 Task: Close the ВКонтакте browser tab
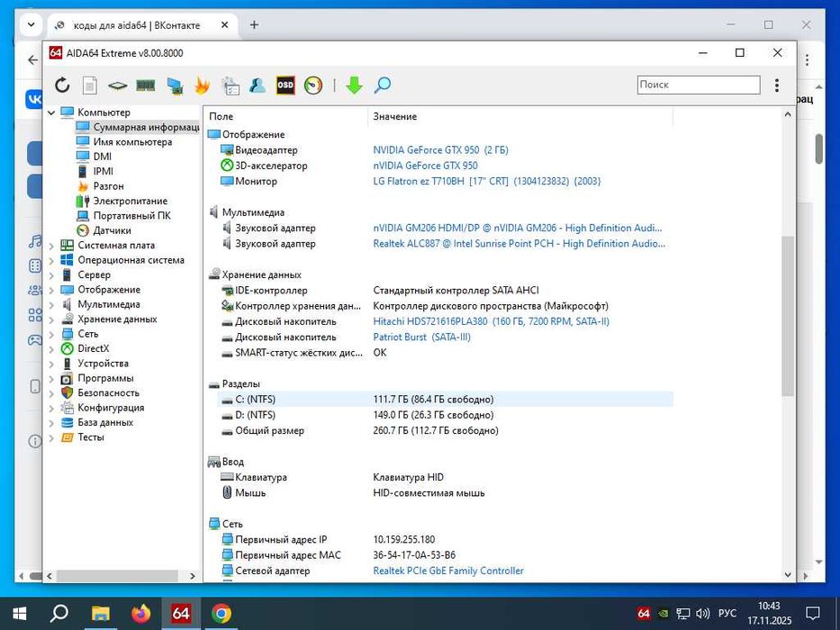(225, 24)
